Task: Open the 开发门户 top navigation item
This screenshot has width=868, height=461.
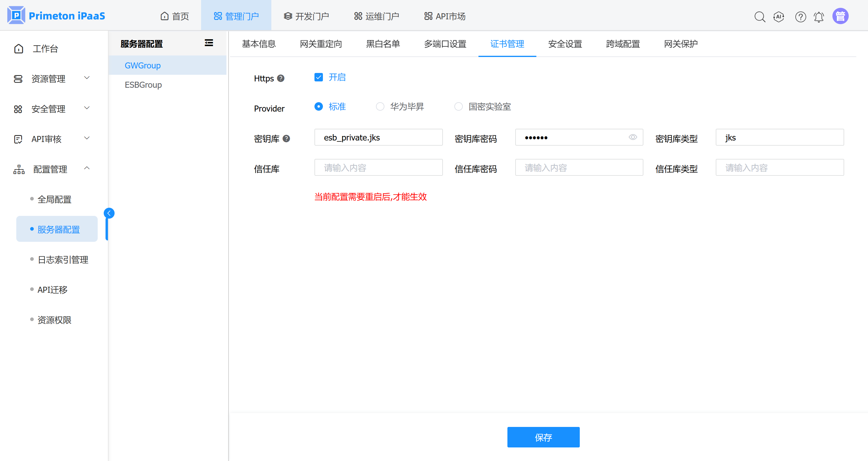Action: click(x=306, y=16)
